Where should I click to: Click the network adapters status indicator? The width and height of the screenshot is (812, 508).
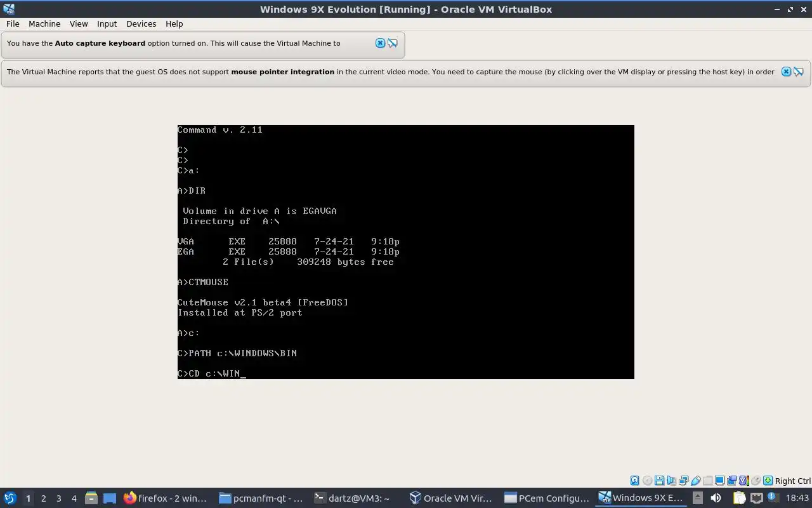coord(683,481)
